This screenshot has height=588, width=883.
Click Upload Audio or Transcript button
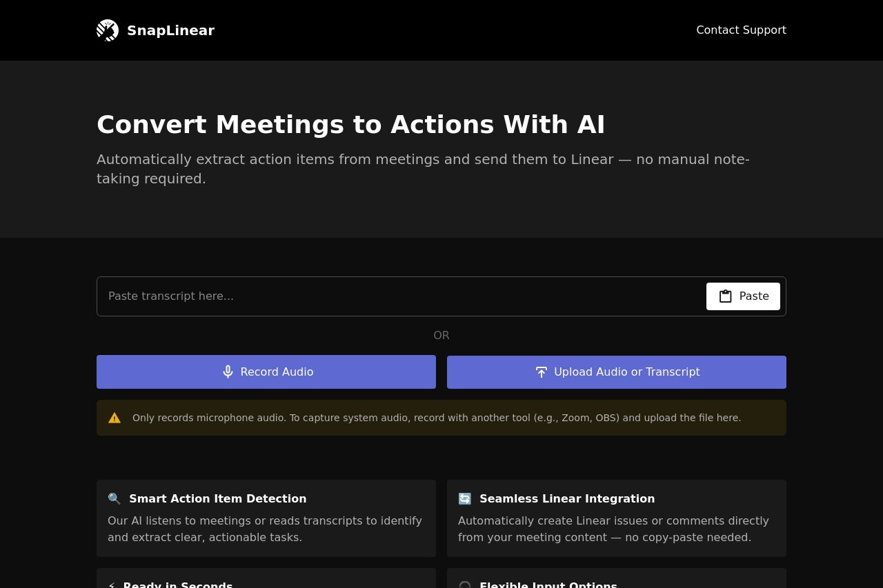pyautogui.click(x=617, y=372)
